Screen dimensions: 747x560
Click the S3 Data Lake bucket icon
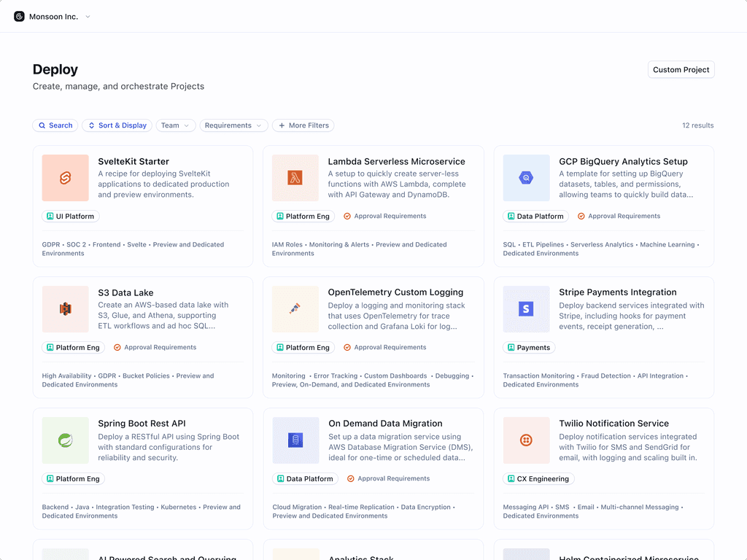(x=65, y=308)
